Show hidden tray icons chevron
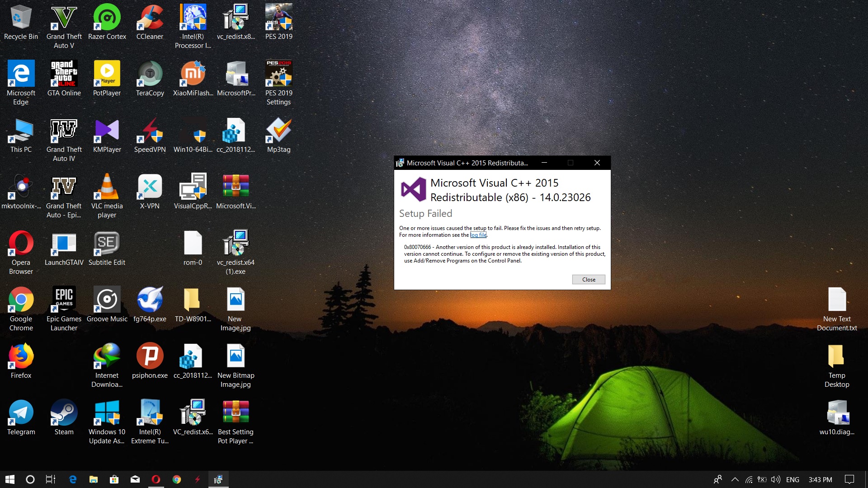This screenshot has width=868, height=488. point(735,479)
